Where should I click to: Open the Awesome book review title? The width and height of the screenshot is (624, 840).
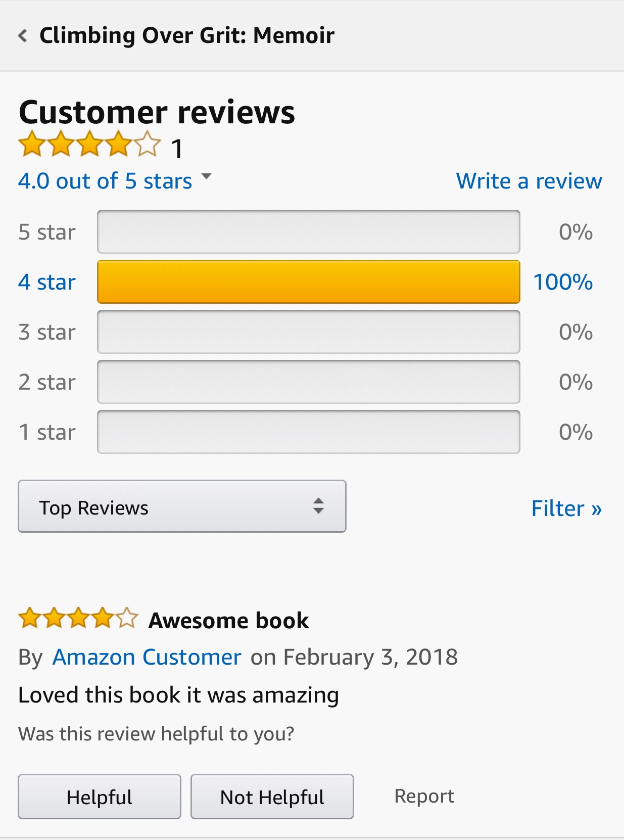(228, 621)
